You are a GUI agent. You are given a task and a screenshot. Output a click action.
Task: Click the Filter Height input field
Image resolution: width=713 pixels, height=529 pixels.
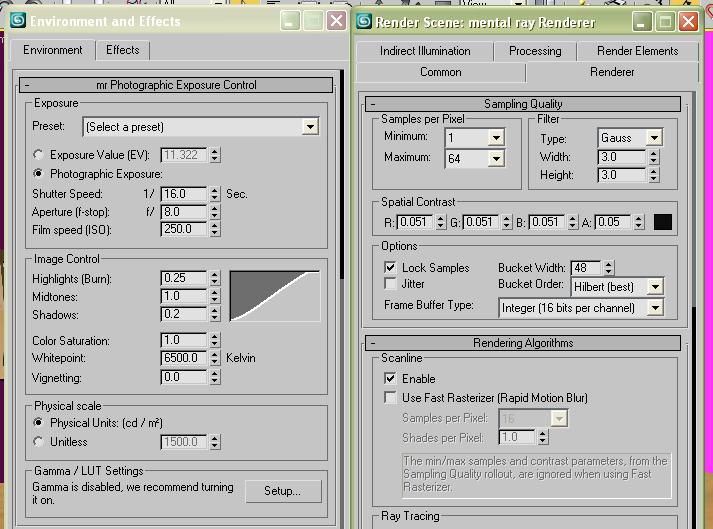(622, 175)
